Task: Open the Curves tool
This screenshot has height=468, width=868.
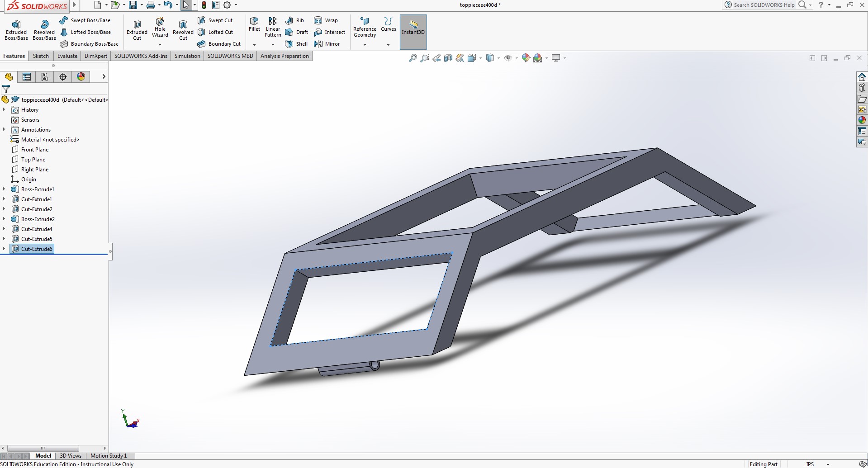Action: point(388,24)
